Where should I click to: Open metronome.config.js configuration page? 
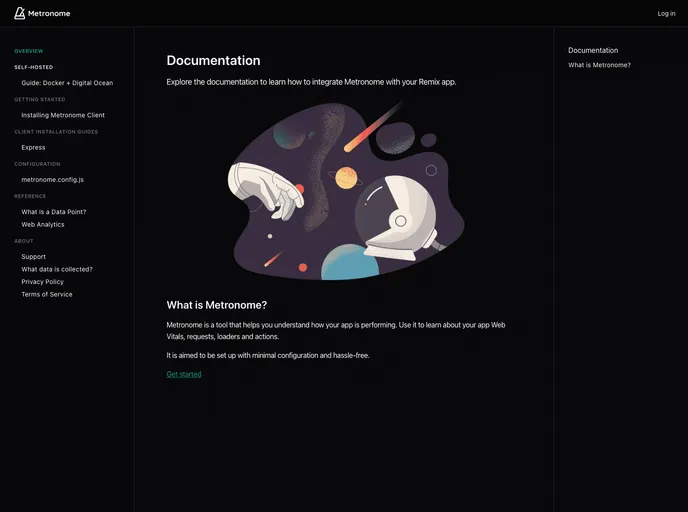coord(52,180)
